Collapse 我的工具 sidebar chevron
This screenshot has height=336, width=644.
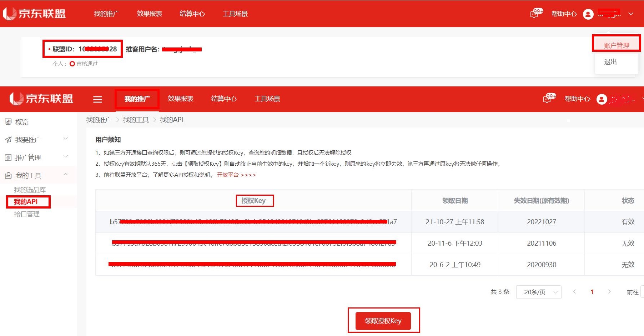(x=65, y=174)
